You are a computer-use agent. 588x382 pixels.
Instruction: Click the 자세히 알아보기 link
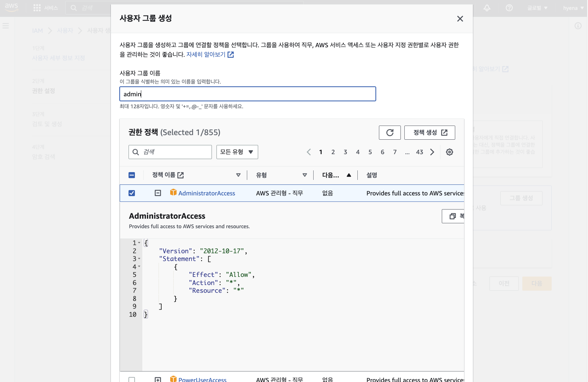pos(210,55)
